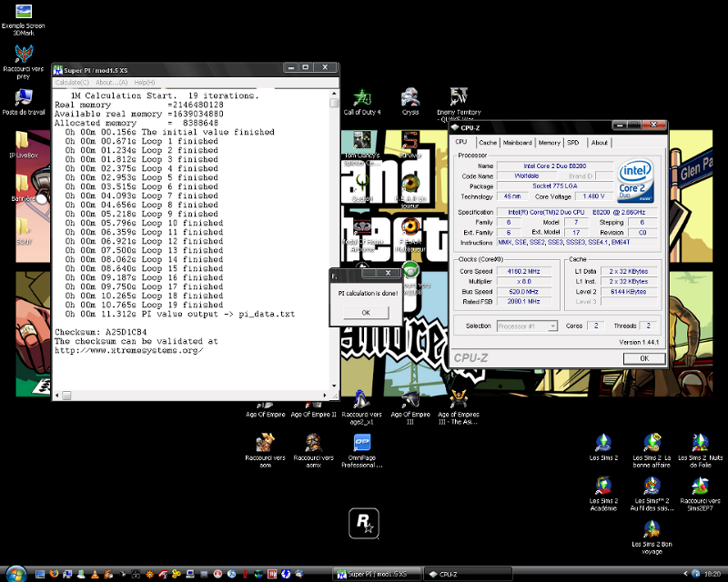Open the About tab in CPU-Z
The image size is (728, 582).
coord(599,143)
